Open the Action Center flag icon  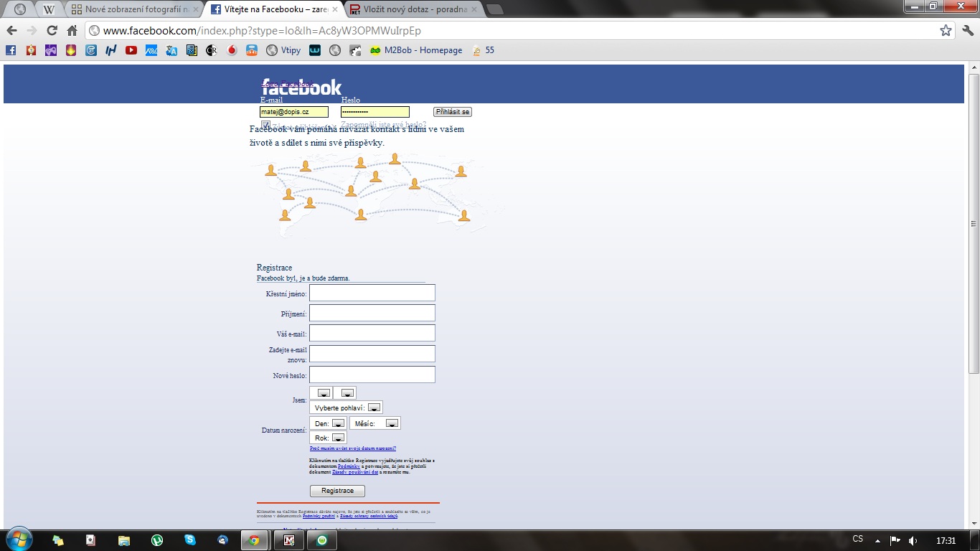pyautogui.click(x=895, y=540)
